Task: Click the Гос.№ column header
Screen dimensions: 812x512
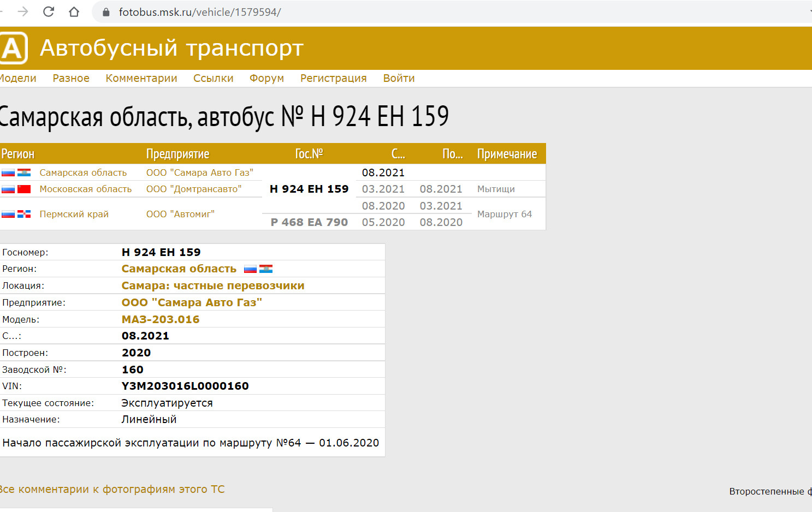Action: point(309,154)
